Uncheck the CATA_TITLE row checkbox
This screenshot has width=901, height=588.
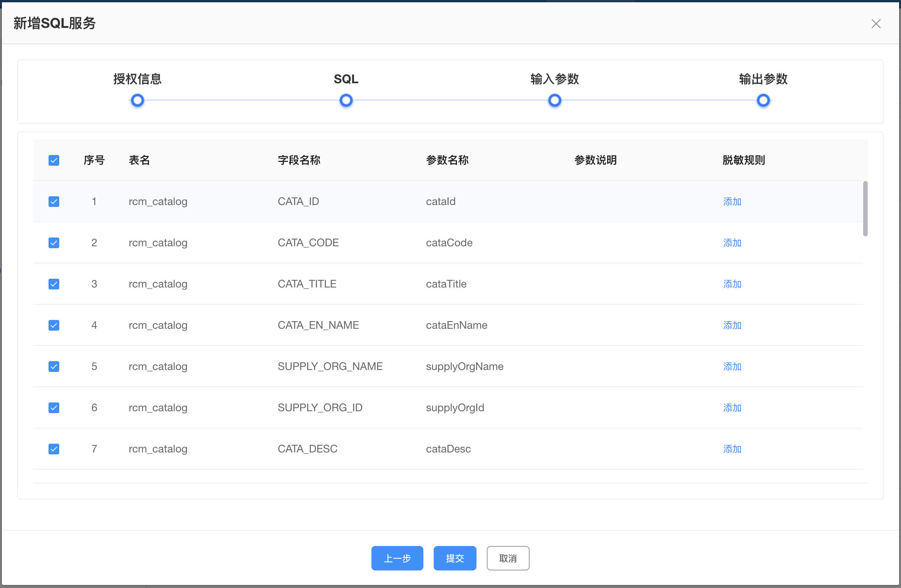(54, 284)
